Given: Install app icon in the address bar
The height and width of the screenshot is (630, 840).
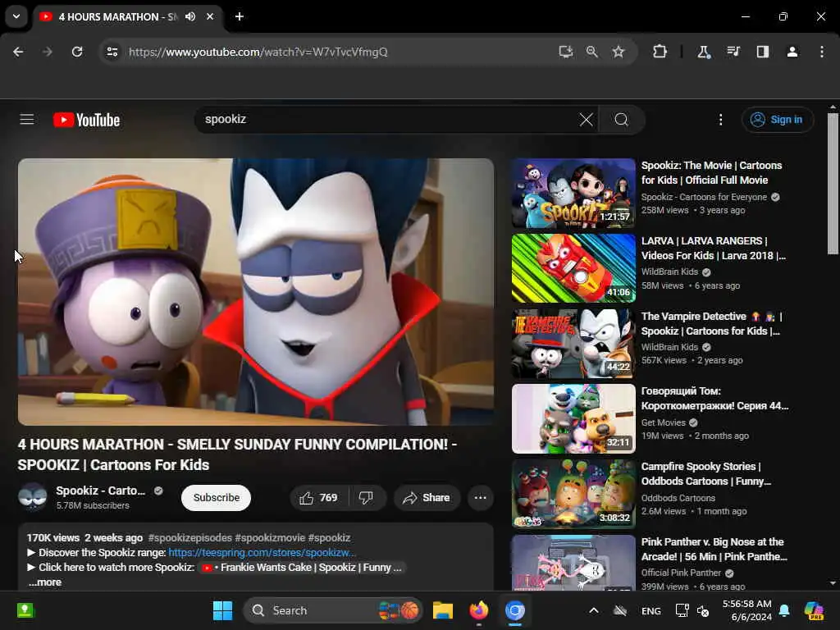Looking at the screenshot, I should 566,52.
